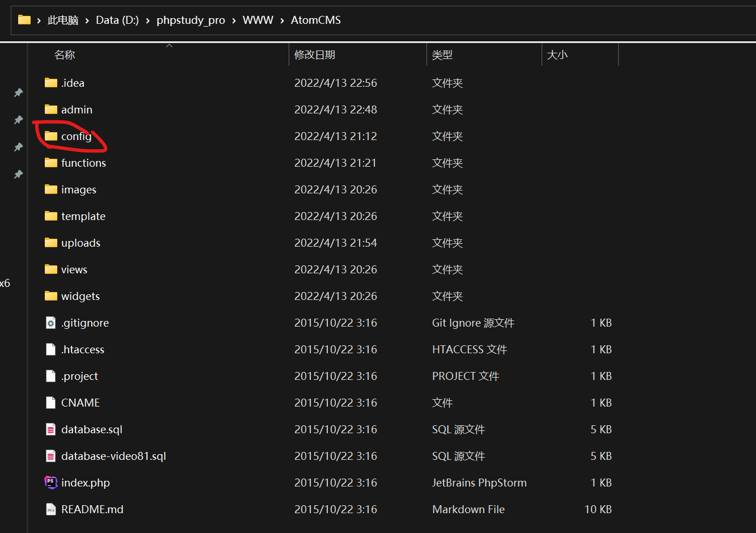Image resolution: width=756 pixels, height=533 pixels.
Task: Click the uploads folder icon
Action: coord(51,243)
